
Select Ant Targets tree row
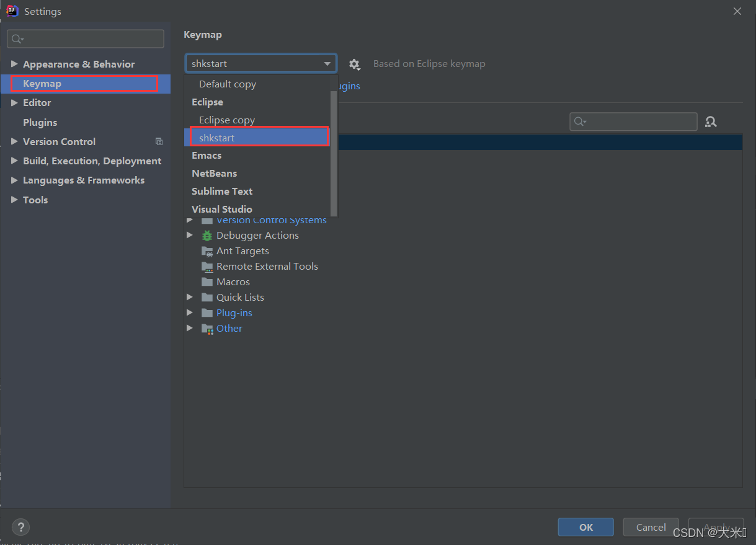pos(463,251)
